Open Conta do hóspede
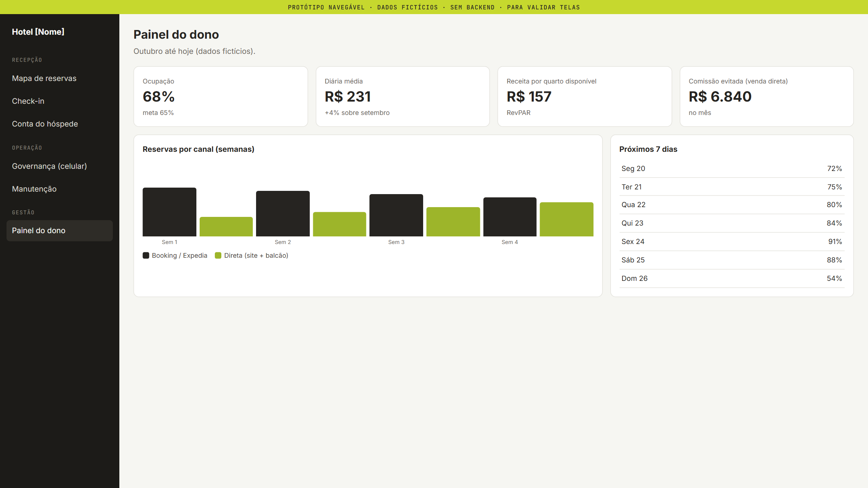The height and width of the screenshot is (488, 868). (59, 124)
